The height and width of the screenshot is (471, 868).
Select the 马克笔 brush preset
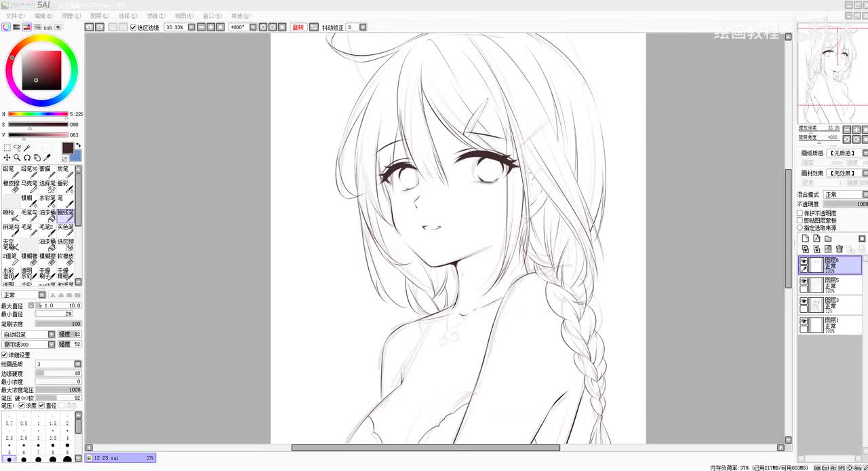29,187
